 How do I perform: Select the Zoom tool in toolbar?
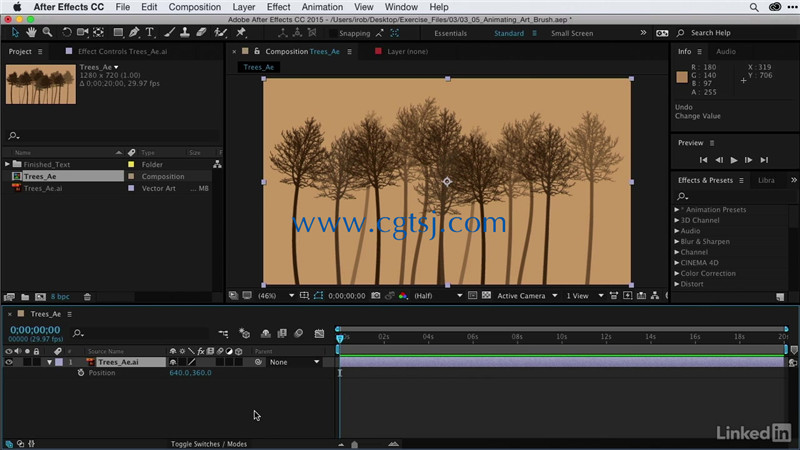tap(47, 33)
